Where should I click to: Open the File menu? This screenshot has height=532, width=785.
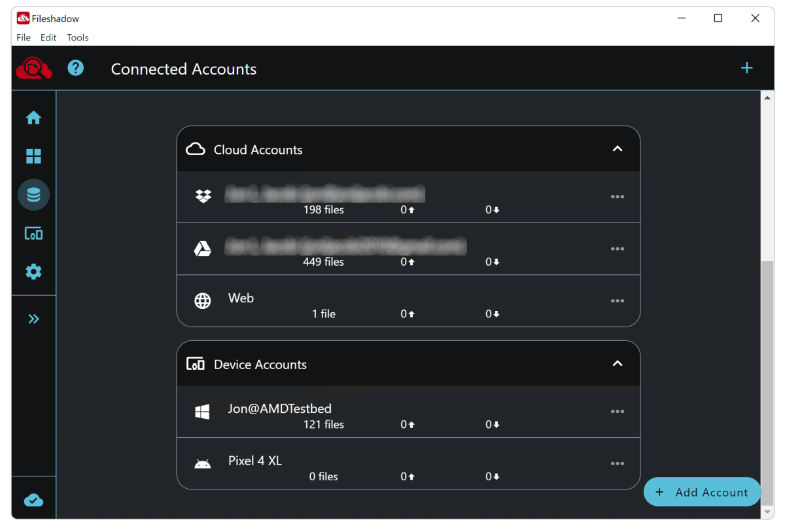tap(24, 37)
